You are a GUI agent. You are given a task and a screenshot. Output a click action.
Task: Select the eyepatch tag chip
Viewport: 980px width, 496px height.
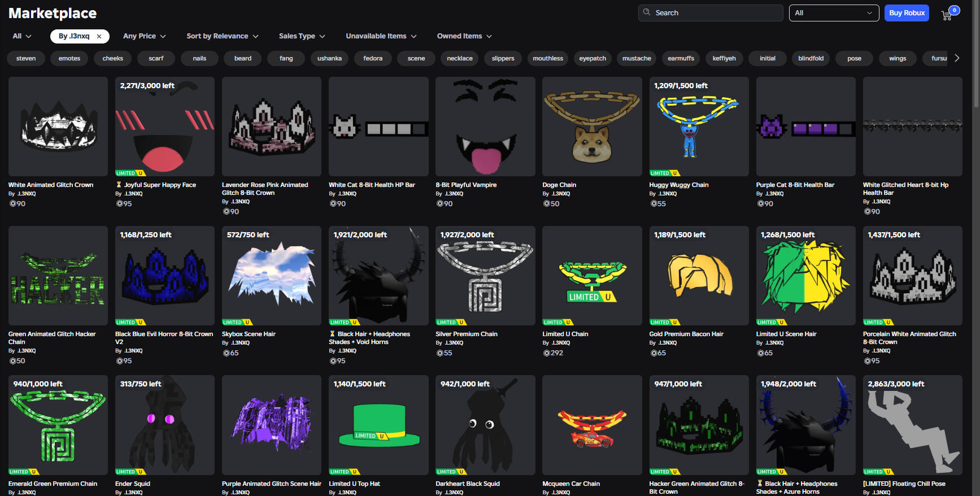pyautogui.click(x=593, y=58)
